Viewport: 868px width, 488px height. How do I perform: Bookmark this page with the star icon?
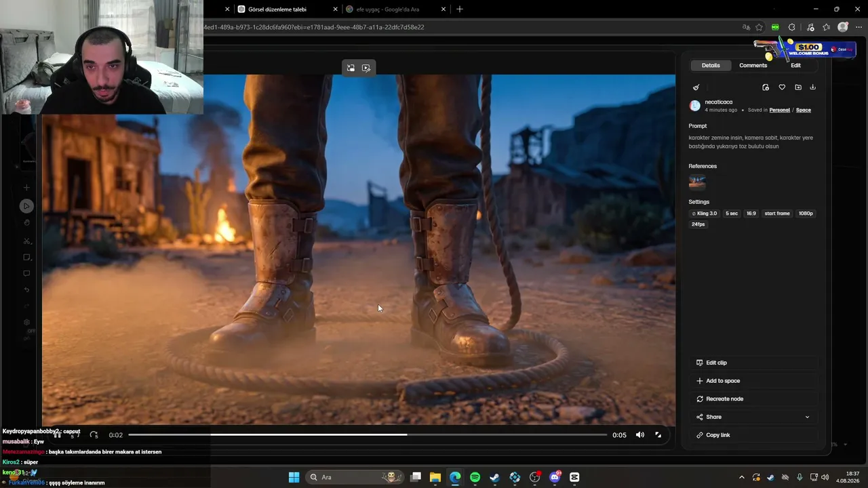point(759,27)
